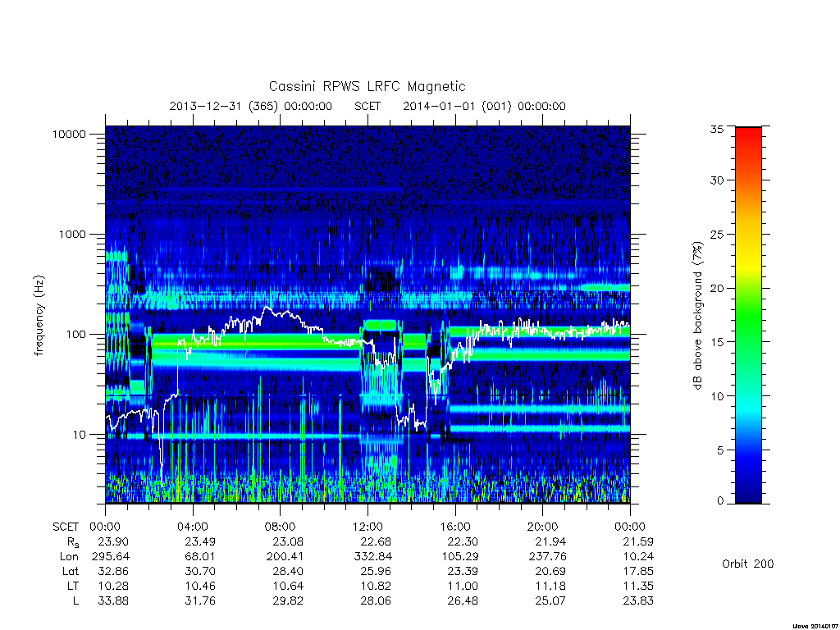The image size is (840, 630).
Task: Select the 20:00 SCET time label
Action: click(542, 527)
